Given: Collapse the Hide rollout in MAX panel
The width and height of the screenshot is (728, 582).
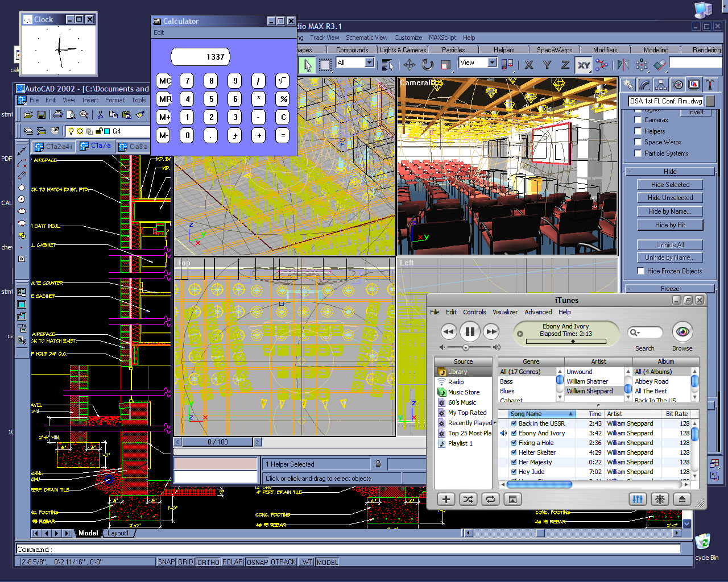Looking at the screenshot, I should pyautogui.click(x=669, y=172).
